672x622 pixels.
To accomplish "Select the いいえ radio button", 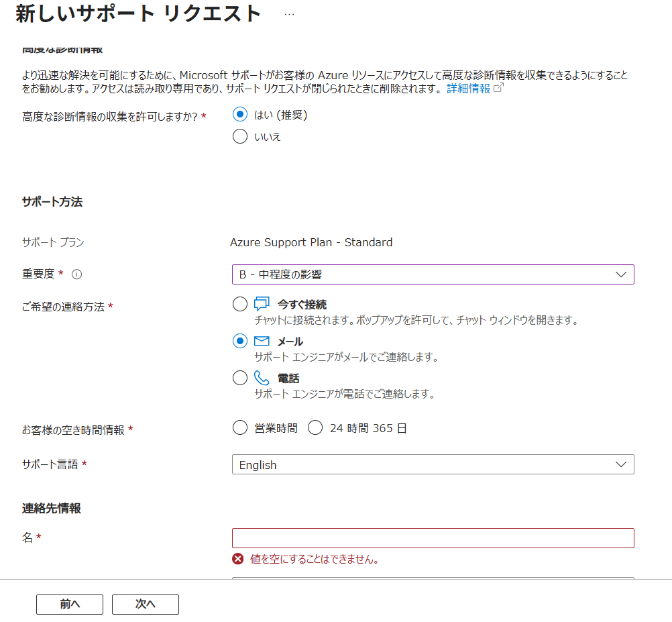I will click(240, 136).
